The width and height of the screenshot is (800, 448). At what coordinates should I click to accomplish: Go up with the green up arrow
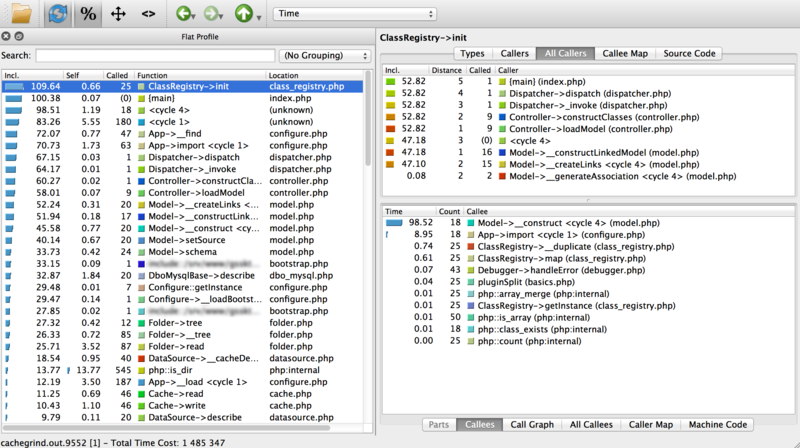pos(243,13)
